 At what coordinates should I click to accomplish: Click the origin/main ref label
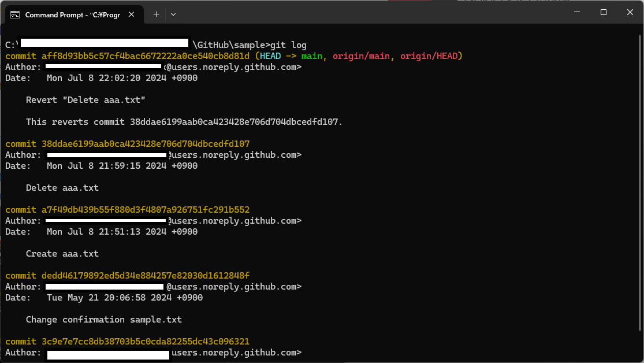pyautogui.click(x=361, y=56)
